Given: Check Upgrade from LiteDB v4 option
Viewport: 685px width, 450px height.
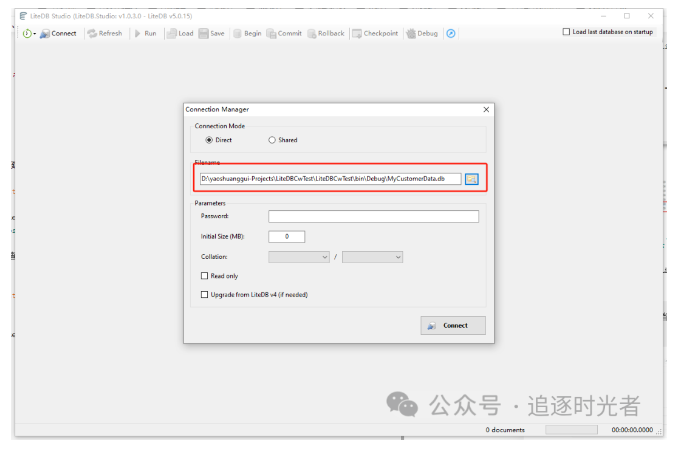Looking at the screenshot, I should [x=204, y=294].
